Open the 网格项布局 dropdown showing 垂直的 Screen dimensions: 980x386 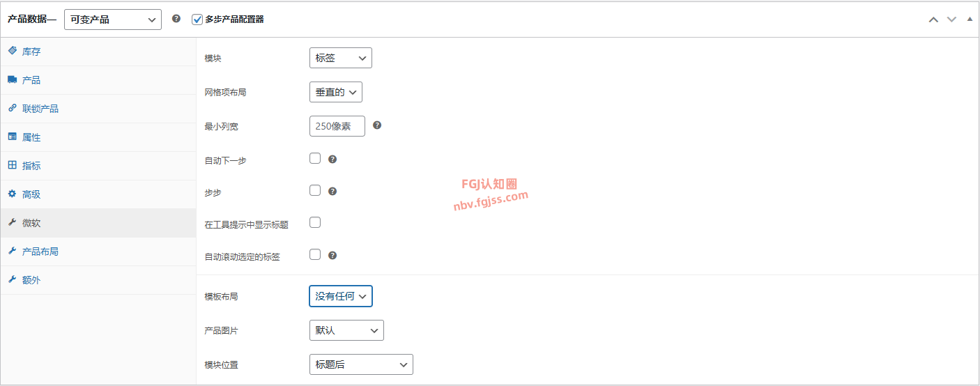[x=336, y=92]
